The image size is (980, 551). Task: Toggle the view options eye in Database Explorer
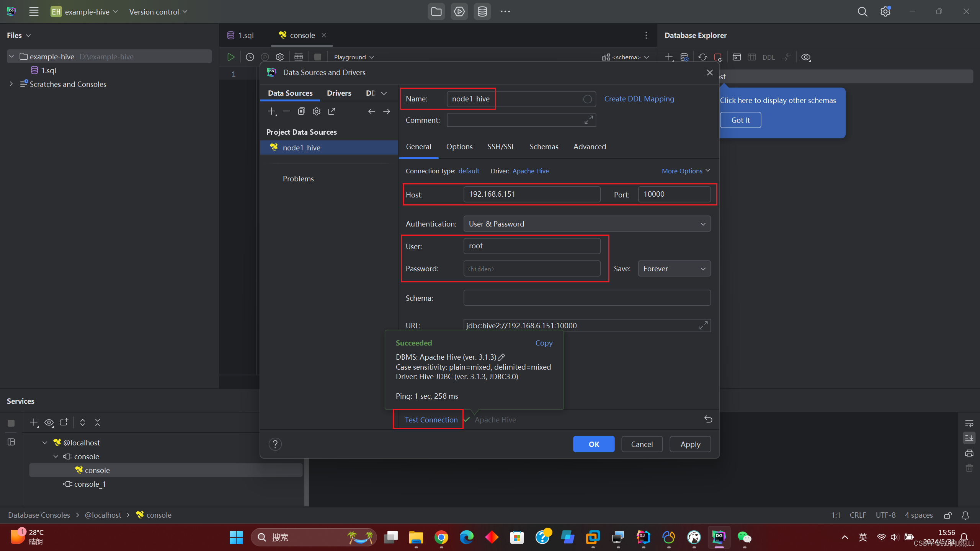pos(806,57)
